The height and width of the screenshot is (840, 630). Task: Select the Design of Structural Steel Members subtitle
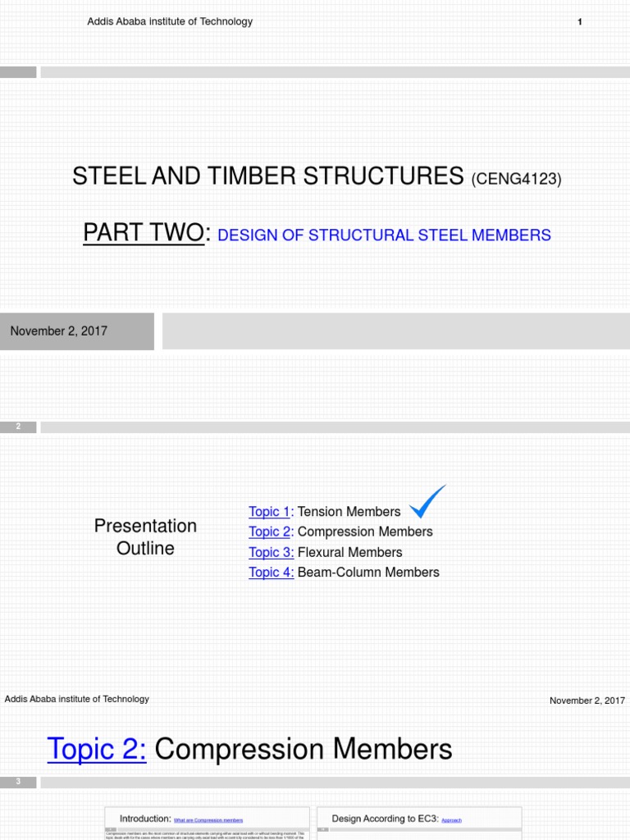[x=384, y=235]
